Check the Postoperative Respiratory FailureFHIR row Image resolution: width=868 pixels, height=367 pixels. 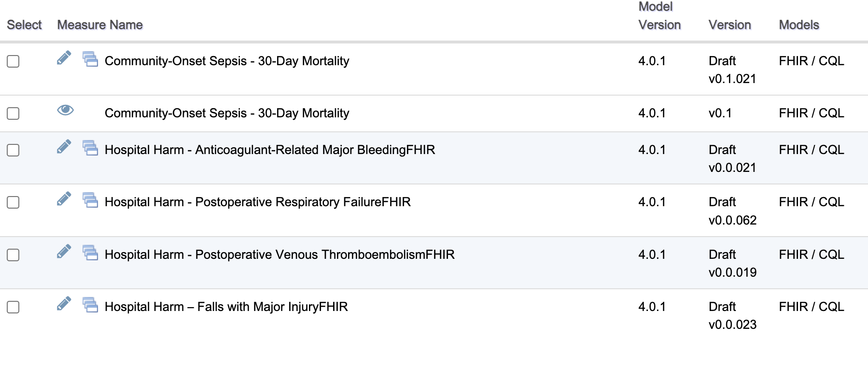pos(13,202)
